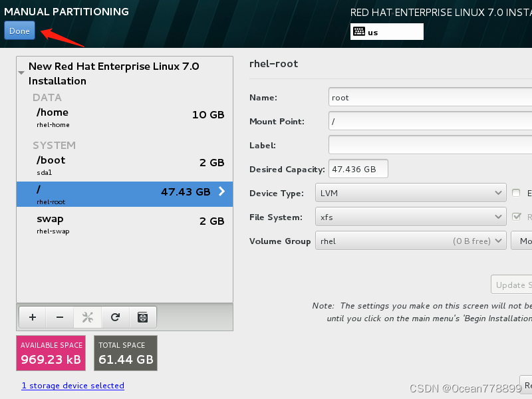Select the /home partition row
Viewport: 532px width, 399px height.
tap(125, 118)
